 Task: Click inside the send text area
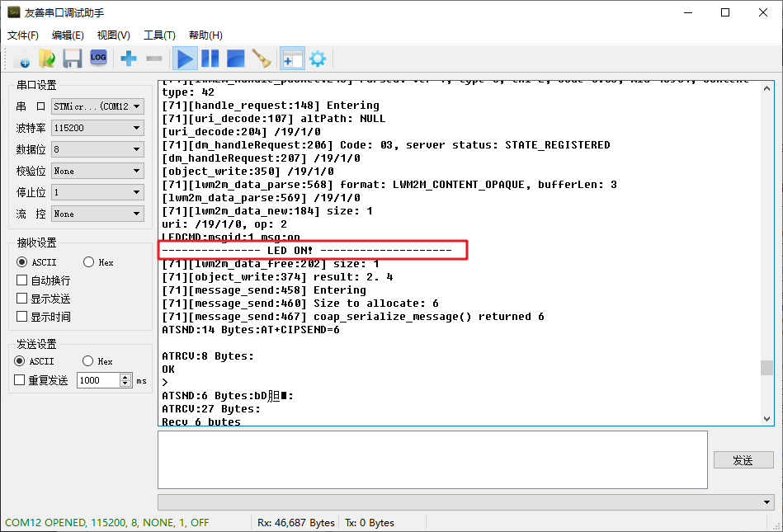[432, 459]
